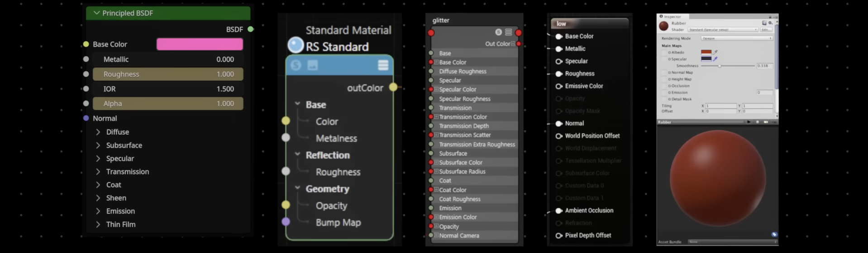This screenshot has width=868, height=253.
Task: Click the Pixel Depth Offset pin
Action: pyautogui.click(x=559, y=235)
